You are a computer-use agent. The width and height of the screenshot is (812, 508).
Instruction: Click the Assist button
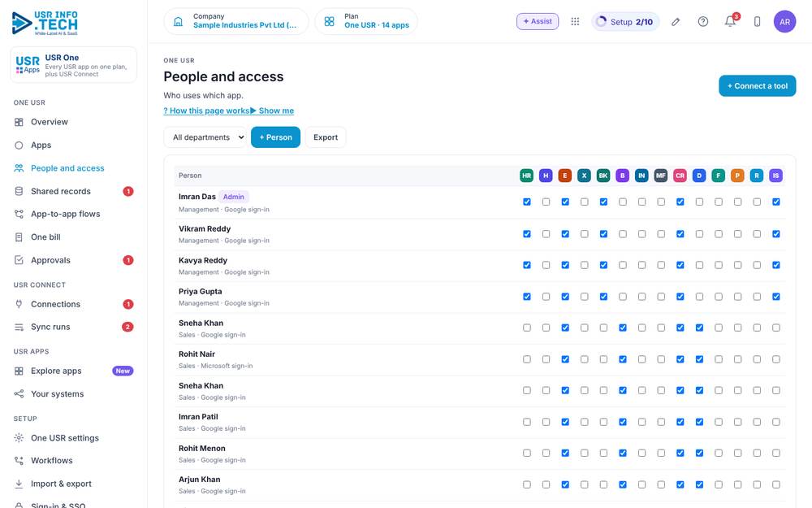(538, 22)
